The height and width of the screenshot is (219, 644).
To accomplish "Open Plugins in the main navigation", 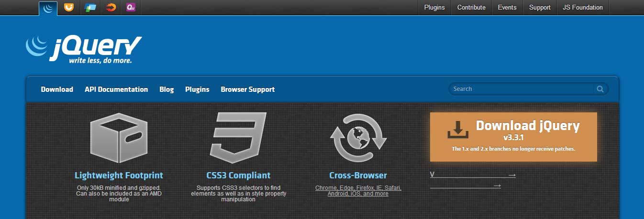I will 197,89.
